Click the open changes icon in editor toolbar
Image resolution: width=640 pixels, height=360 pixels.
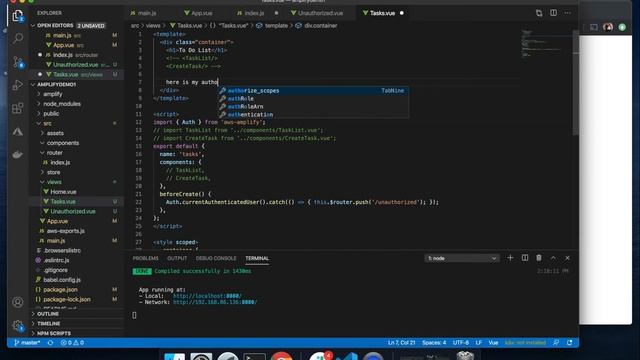pos(539,13)
